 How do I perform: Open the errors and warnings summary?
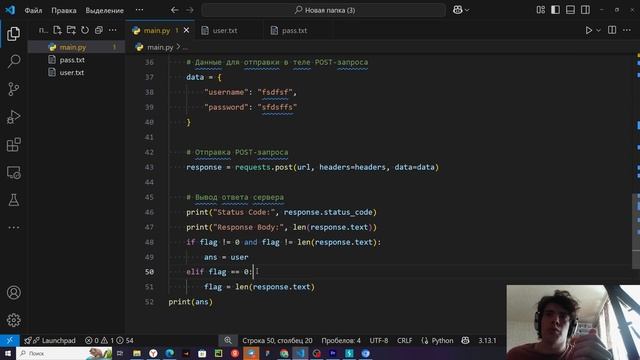pos(109,340)
